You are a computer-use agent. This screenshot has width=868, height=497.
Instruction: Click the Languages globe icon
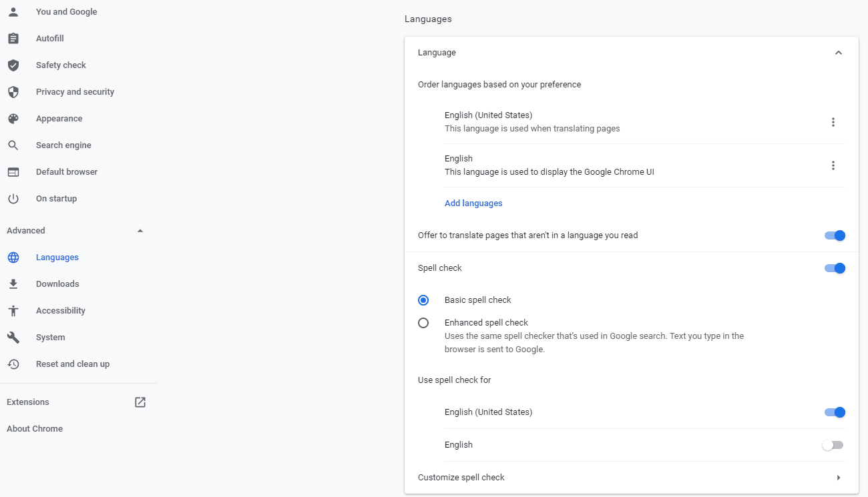tap(13, 257)
